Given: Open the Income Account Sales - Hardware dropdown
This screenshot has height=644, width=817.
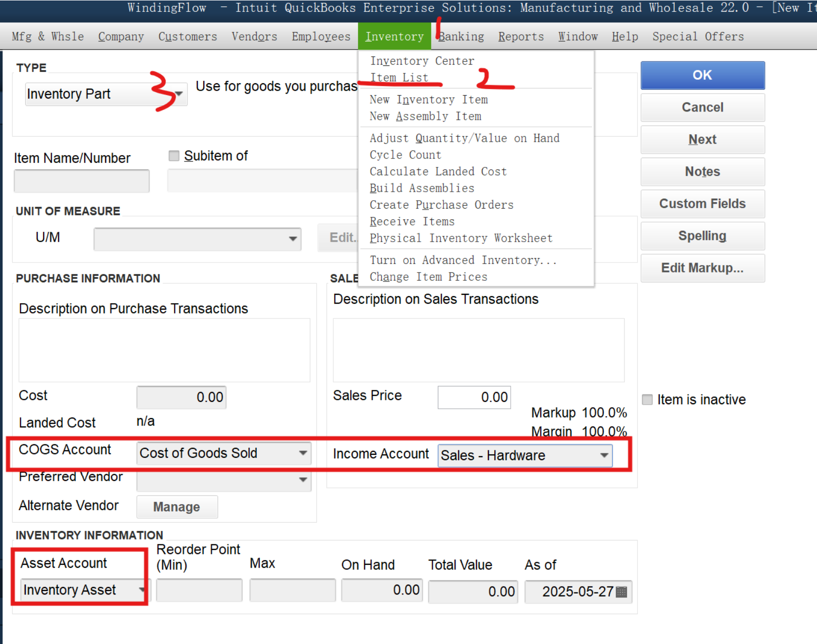Looking at the screenshot, I should [x=604, y=455].
